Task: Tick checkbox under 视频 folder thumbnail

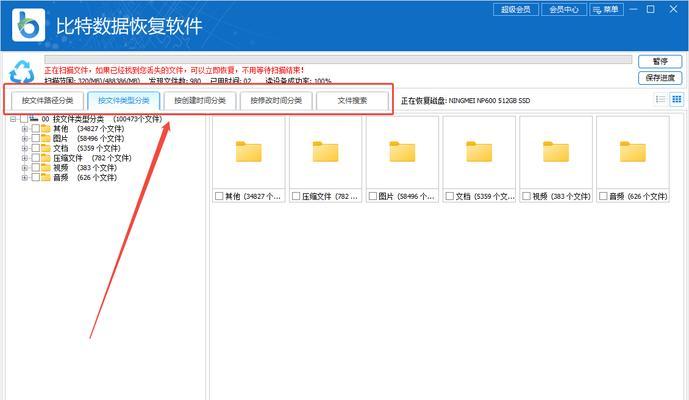Action: pyautogui.click(x=526, y=196)
